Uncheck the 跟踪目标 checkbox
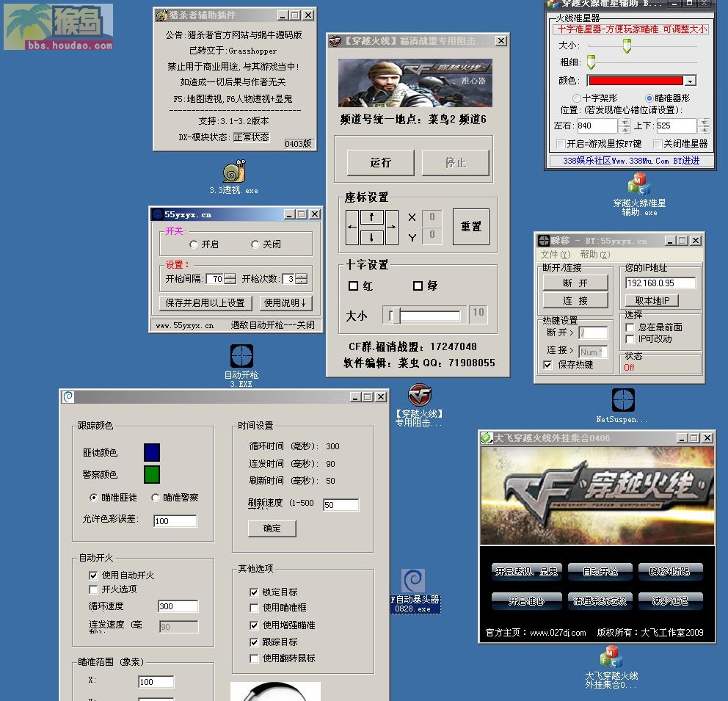 (254, 642)
